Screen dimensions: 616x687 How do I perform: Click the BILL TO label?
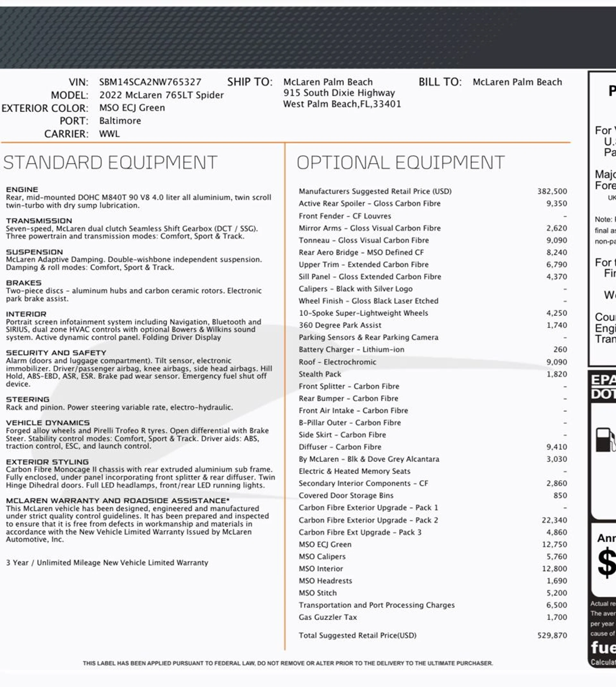(x=440, y=82)
